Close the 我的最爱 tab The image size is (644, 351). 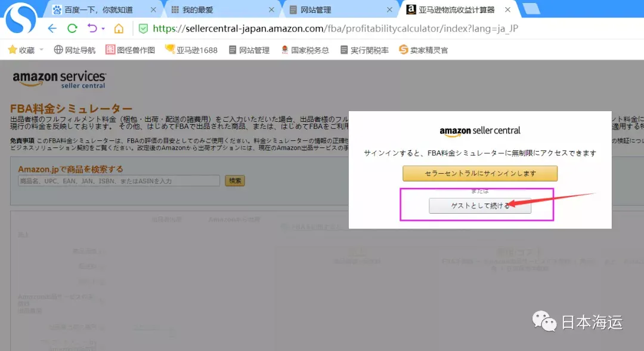pos(271,10)
